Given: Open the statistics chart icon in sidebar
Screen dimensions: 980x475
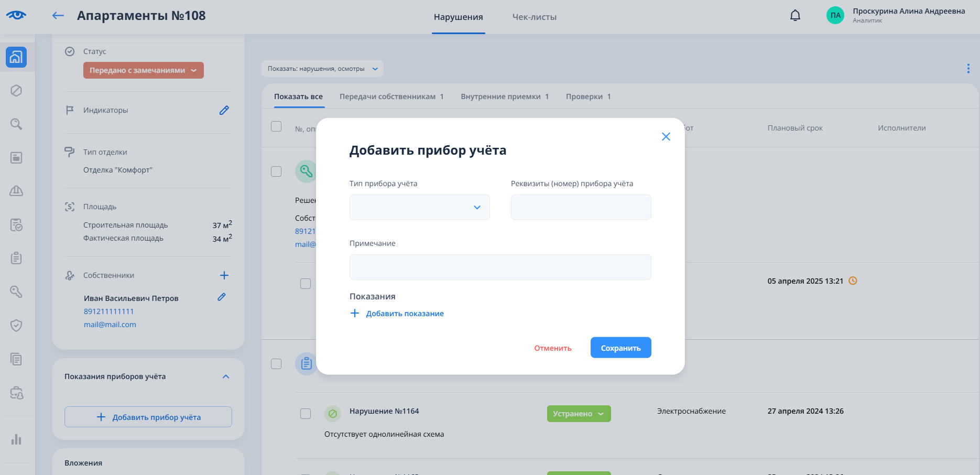Looking at the screenshot, I should (x=16, y=439).
